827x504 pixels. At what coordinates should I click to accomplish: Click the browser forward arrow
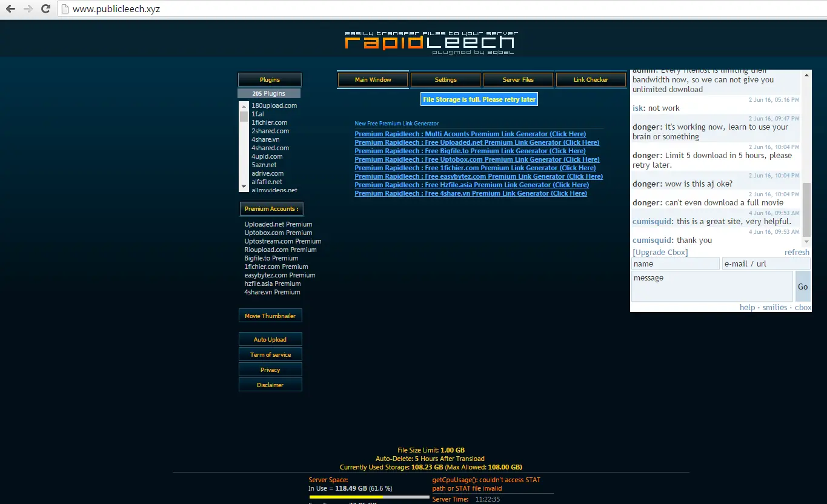point(28,9)
